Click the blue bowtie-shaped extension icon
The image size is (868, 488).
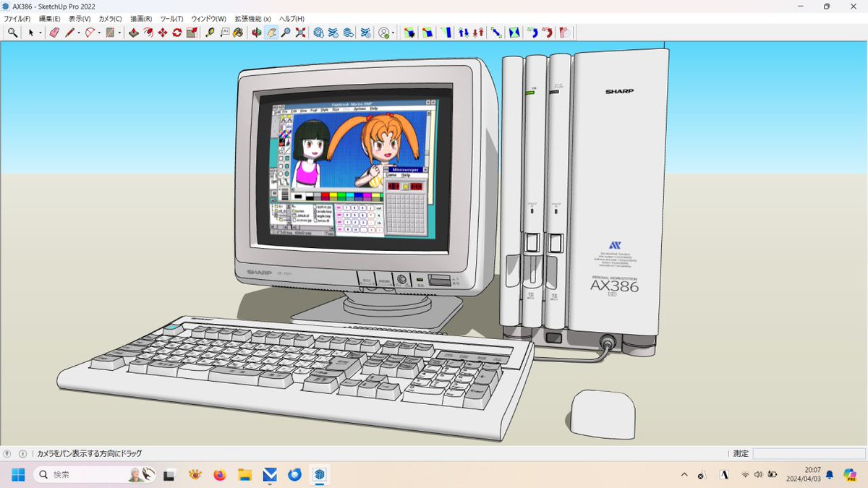[514, 33]
